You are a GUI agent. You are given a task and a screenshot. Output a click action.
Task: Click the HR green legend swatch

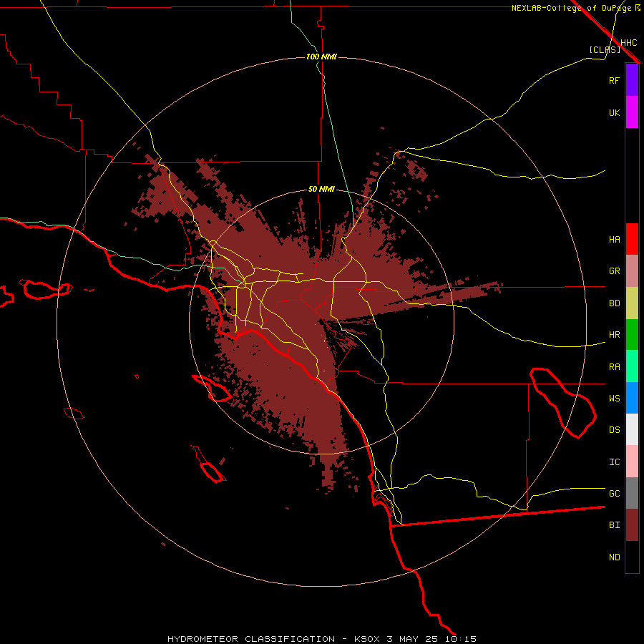(x=632, y=335)
